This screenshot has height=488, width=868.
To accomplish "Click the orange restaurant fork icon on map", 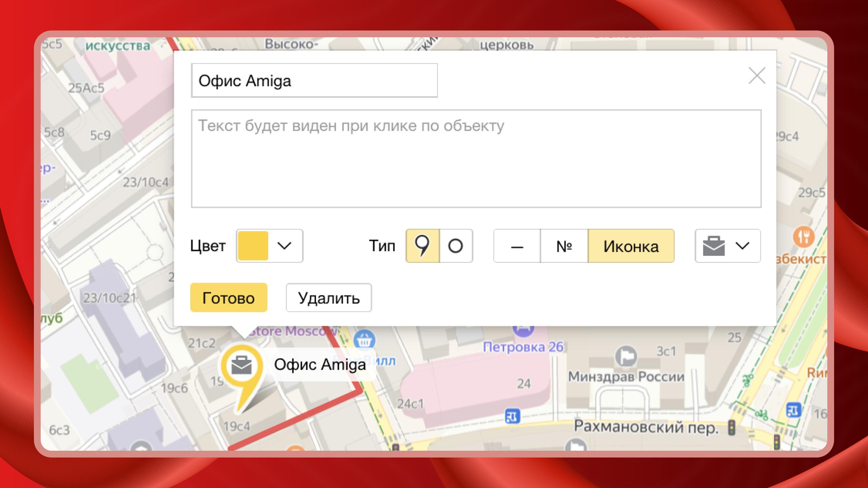I will click(803, 237).
